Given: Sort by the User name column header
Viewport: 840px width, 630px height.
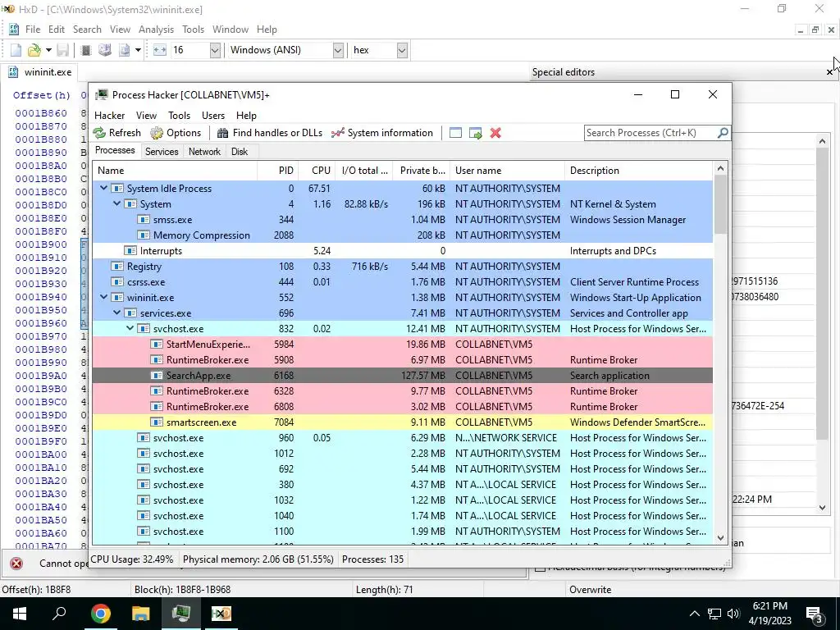Looking at the screenshot, I should (x=507, y=171).
